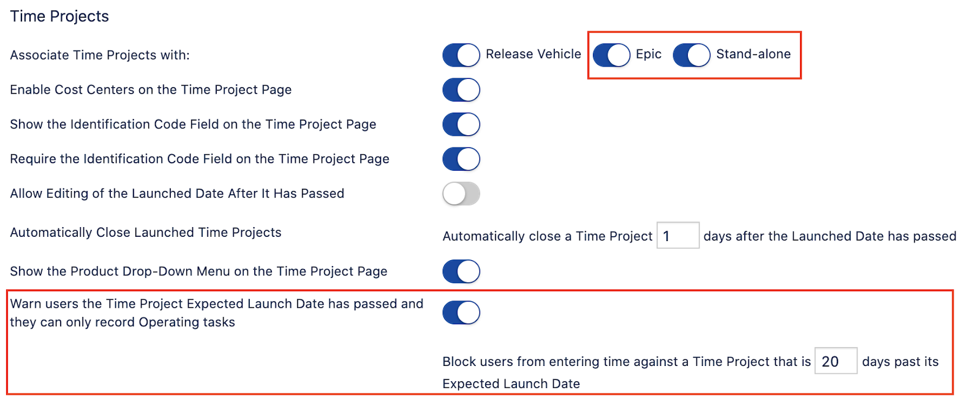Disable the Stand-alone toggle switch

[692, 55]
